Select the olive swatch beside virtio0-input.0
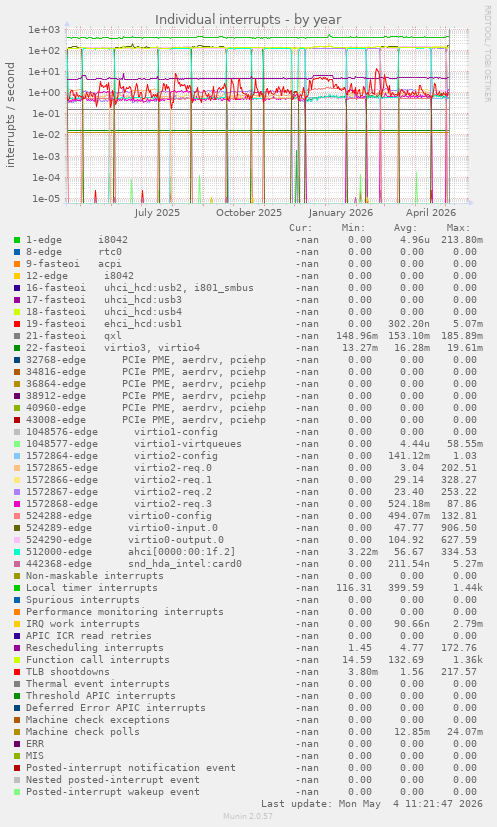The image size is (497, 827). (17, 528)
